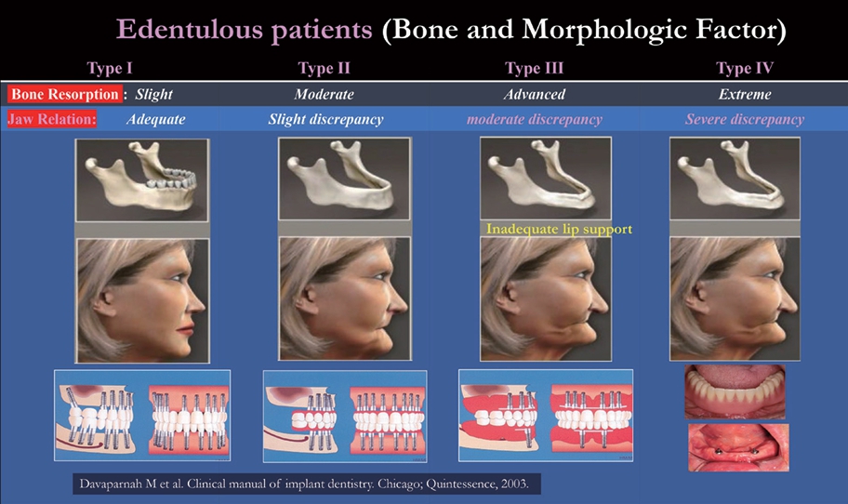Click the Type IV face profile illustration
Image resolution: width=848 pixels, height=504 pixels.
pos(735,298)
